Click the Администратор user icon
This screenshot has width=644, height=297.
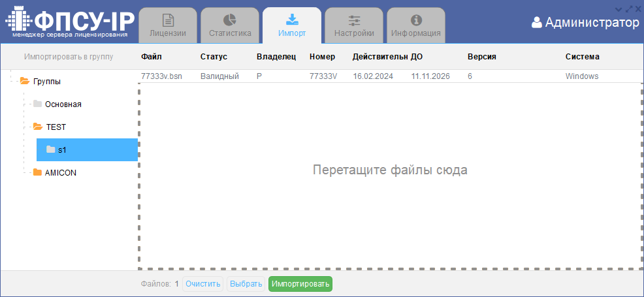pyautogui.click(x=537, y=23)
